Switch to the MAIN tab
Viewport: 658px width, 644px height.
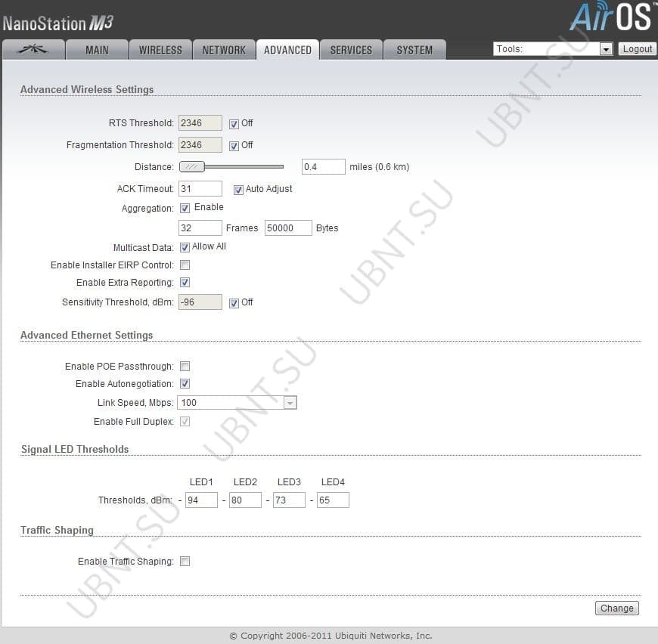[x=97, y=50]
